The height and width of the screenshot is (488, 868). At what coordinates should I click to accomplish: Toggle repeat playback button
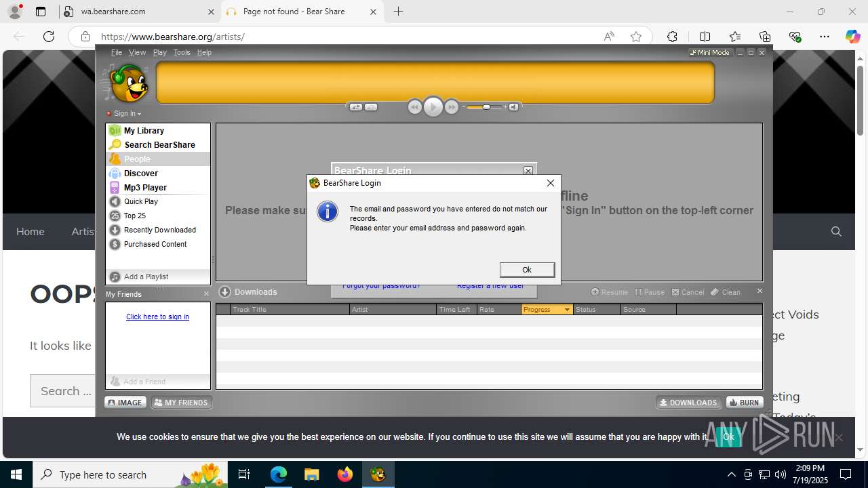[x=371, y=107]
